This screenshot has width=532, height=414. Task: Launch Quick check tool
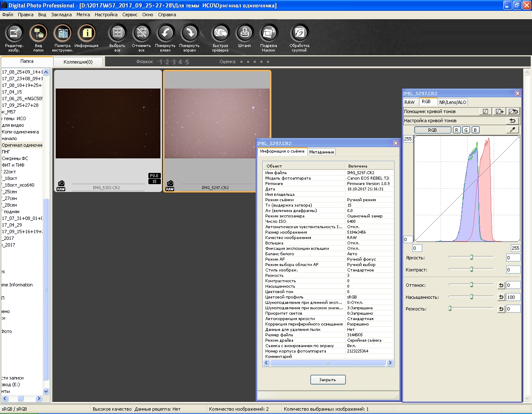tap(220, 33)
